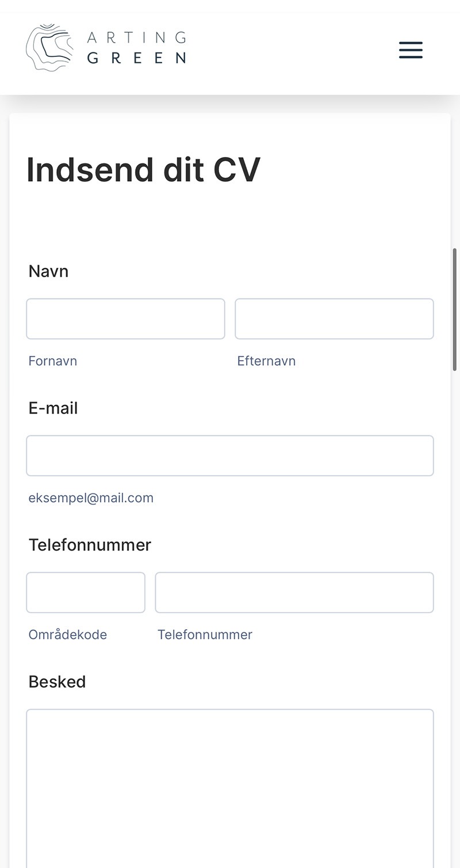Select the Områdekode area code box
The image size is (460, 868).
pos(86,592)
